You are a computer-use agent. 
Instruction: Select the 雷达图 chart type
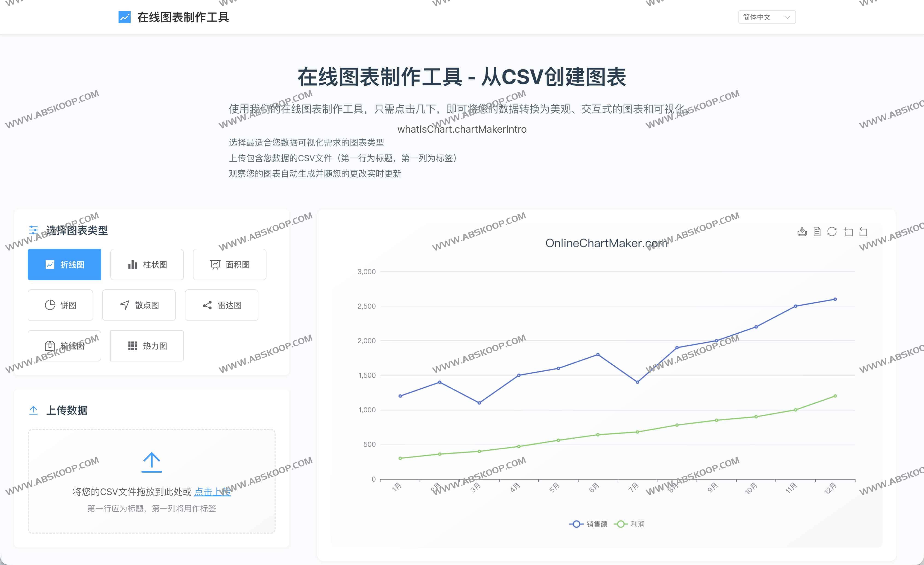[x=222, y=305]
